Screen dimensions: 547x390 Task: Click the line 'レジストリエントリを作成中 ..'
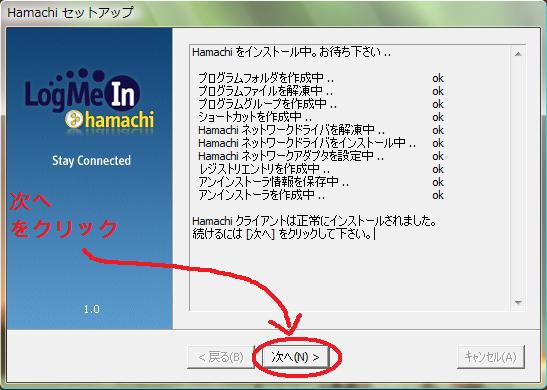264,169
